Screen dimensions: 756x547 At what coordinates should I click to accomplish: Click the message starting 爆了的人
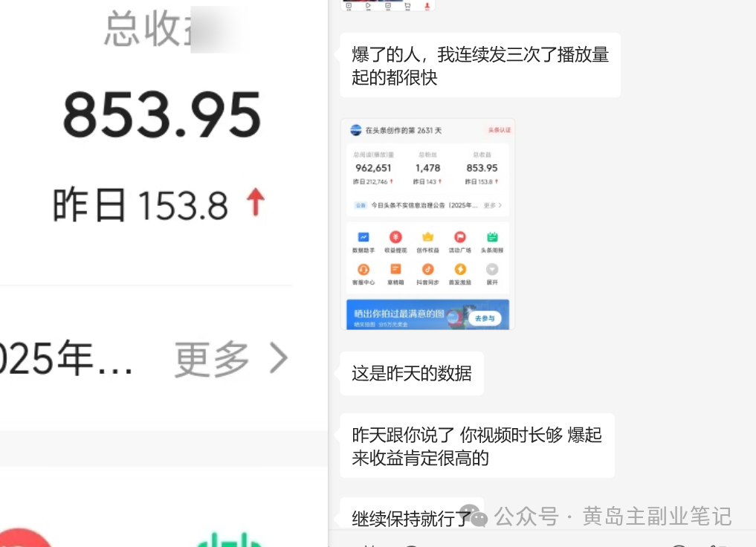click(480, 65)
